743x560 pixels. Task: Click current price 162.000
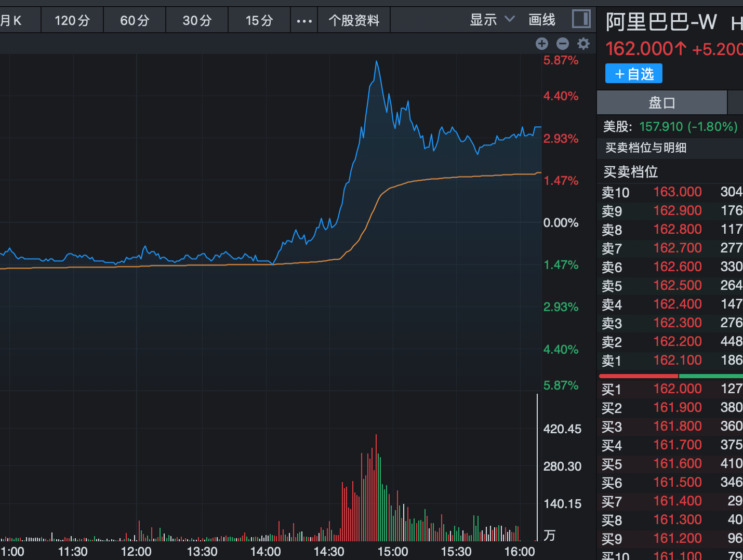[x=646, y=49]
